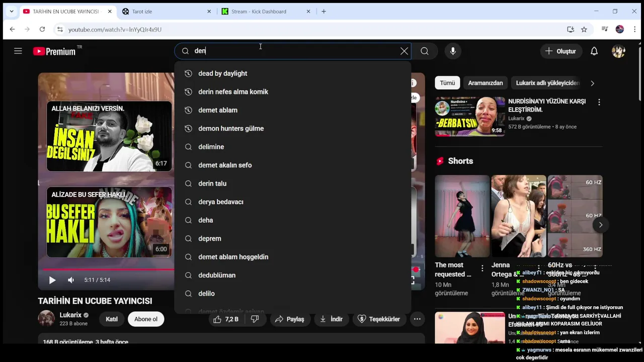
Task: Open options for "The most requested" Short
Action: click(482, 268)
